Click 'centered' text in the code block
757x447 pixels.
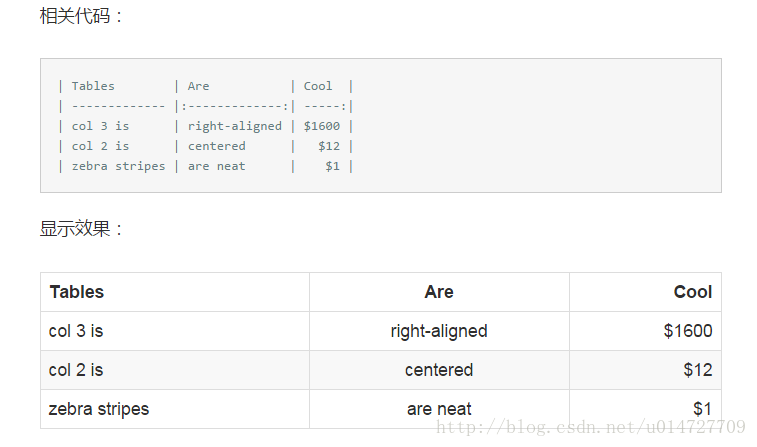[217, 146]
